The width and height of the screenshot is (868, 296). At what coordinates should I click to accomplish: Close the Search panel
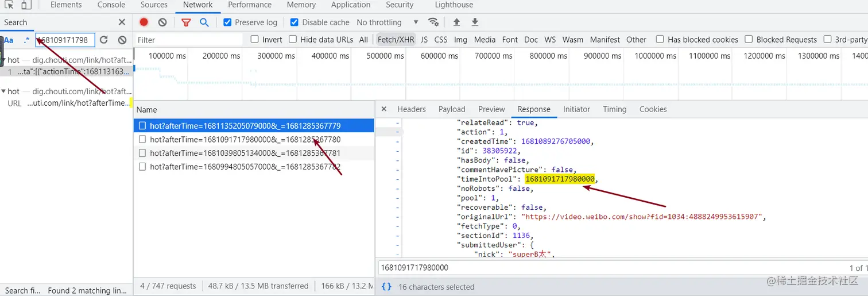tap(122, 22)
